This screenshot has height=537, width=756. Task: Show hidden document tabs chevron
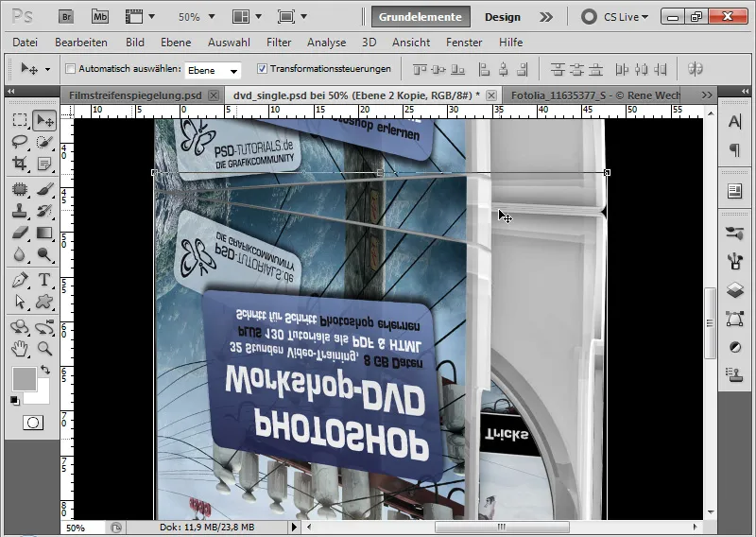707,95
